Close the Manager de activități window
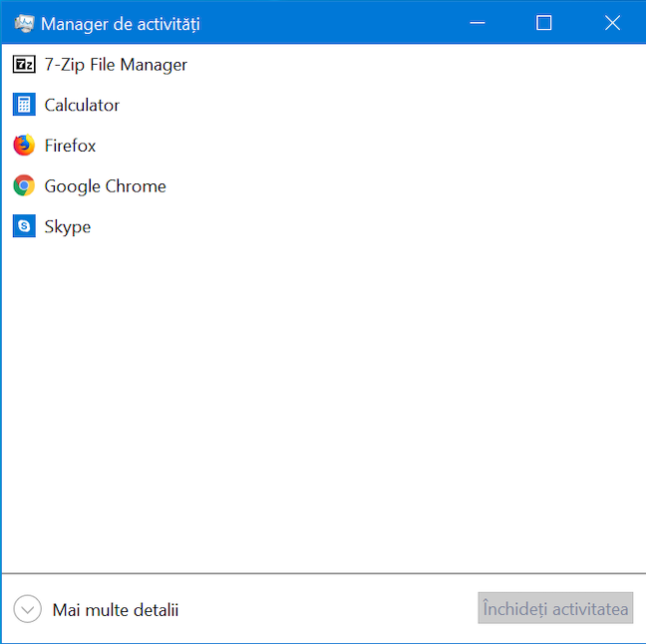Image resolution: width=646 pixels, height=644 pixels. point(612,23)
